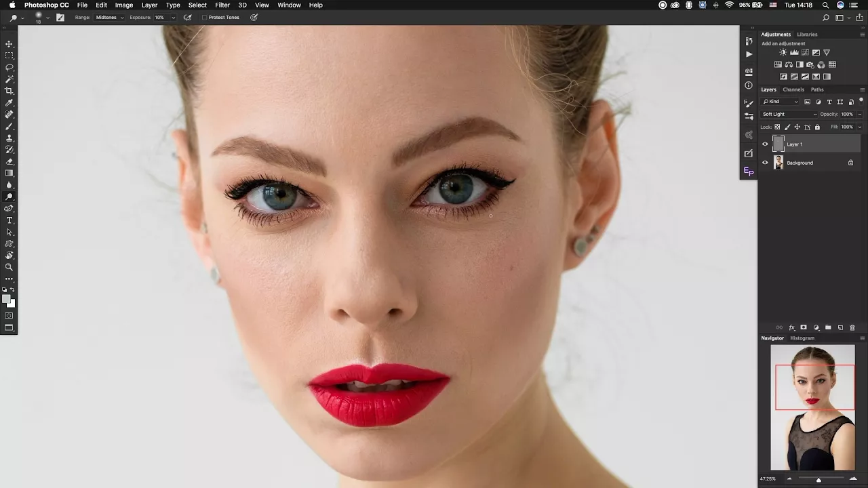This screenshot has width=868, height=488.
Task: Select the Clone Stamp tool
Action: pos(9,138)
